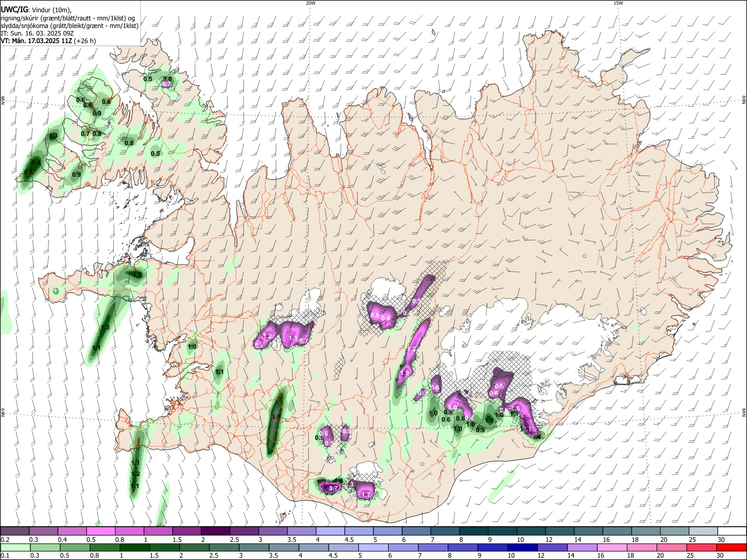The image size is (747, 560).
Task: Pick the top-row legend swatch labeled 12
Action: (559, 531)
